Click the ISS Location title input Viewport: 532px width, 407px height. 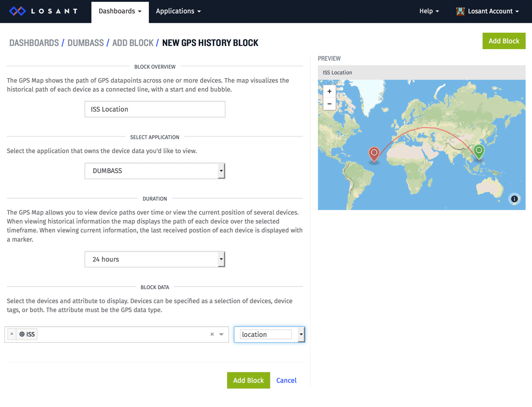[x=155, y=109]
